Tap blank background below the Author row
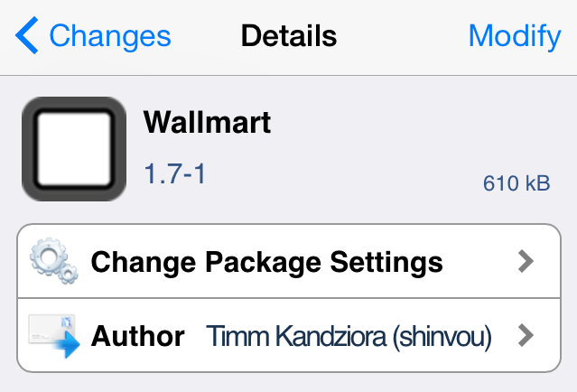 [289, 382]
